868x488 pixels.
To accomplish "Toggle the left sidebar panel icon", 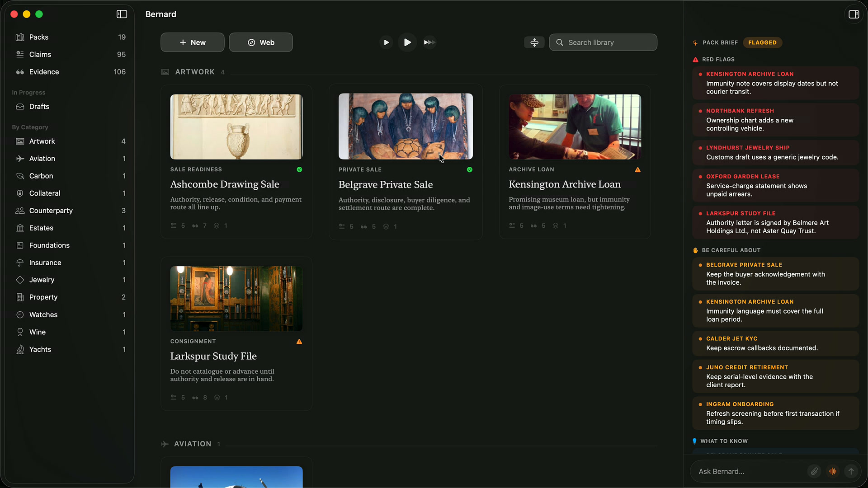I will point(122,14).
